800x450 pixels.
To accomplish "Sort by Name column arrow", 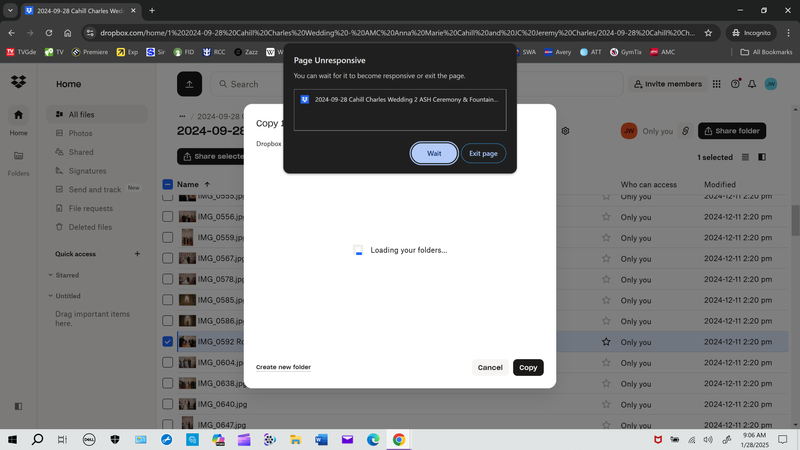I will pyautogui.click(x=207, y=184).
